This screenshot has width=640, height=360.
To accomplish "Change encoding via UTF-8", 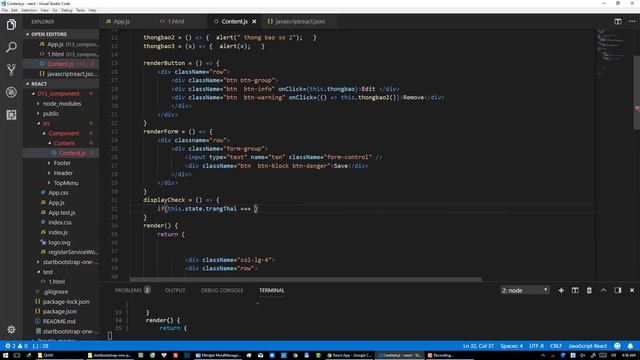I will 536,346.
